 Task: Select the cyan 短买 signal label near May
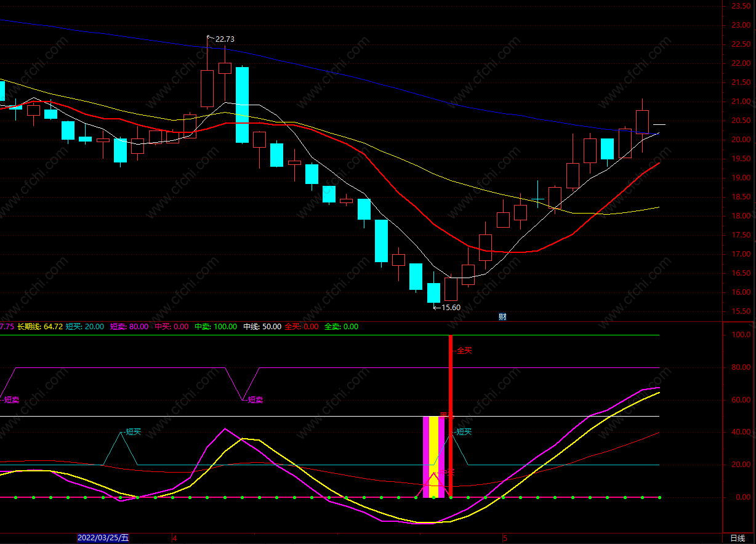point(464,432)
